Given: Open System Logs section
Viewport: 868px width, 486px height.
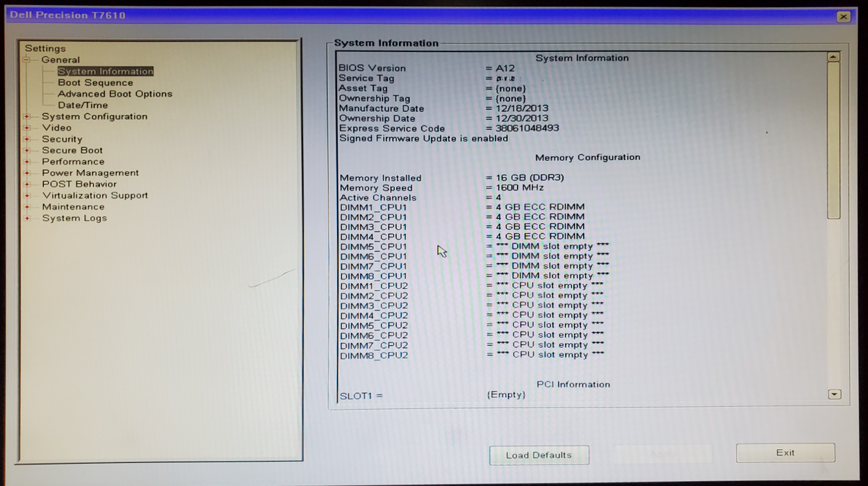Looking at the screenshot, I should pos(74,218).
